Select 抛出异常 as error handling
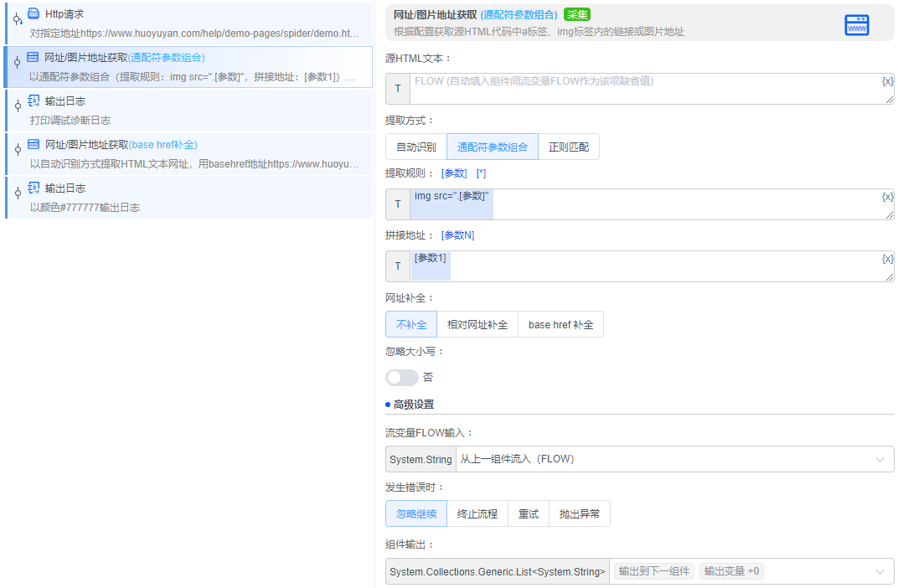898x588 pixels. pyautogui.click(x=580, y=513)
